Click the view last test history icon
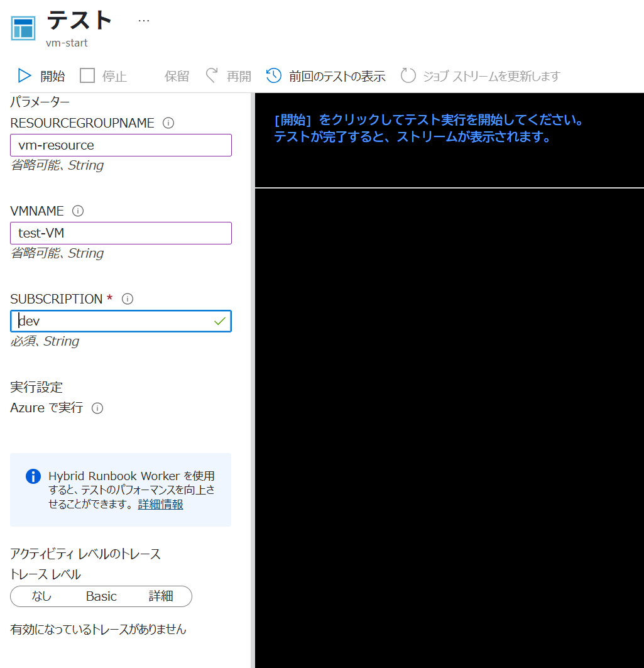 pyautogui.click(x=273, y=75)
